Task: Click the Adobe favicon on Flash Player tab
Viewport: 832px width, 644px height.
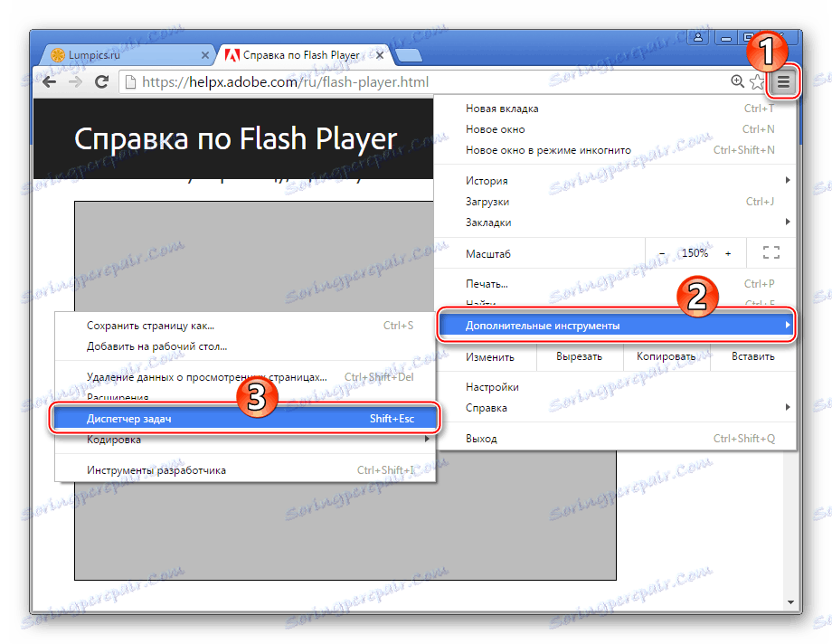Action: 232,55
